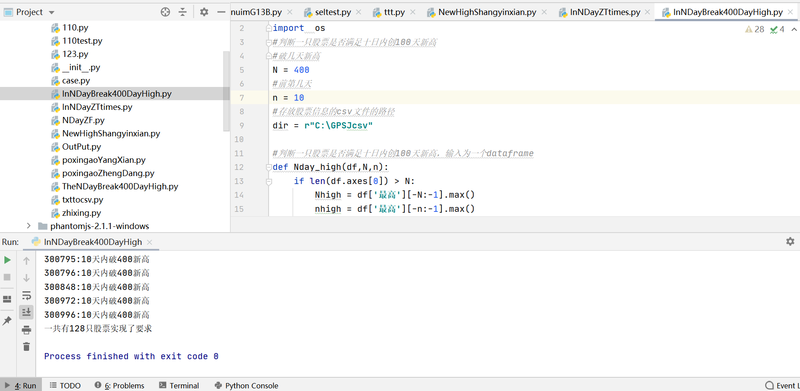Image resolution: width=800 pixels, height=391 pixels.
Task: Toggle soft-wrap in Run console
Action: coord(27,295)
